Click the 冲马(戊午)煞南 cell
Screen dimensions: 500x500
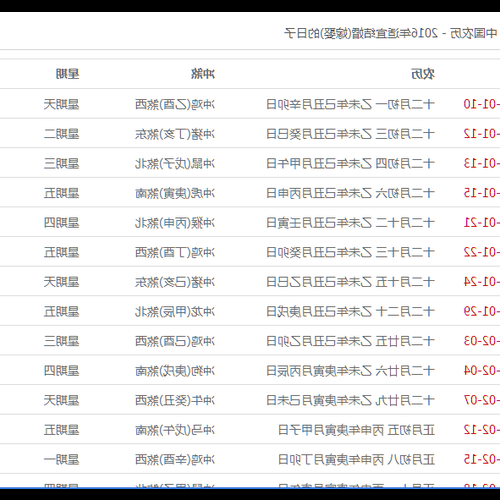pos(175,430)
